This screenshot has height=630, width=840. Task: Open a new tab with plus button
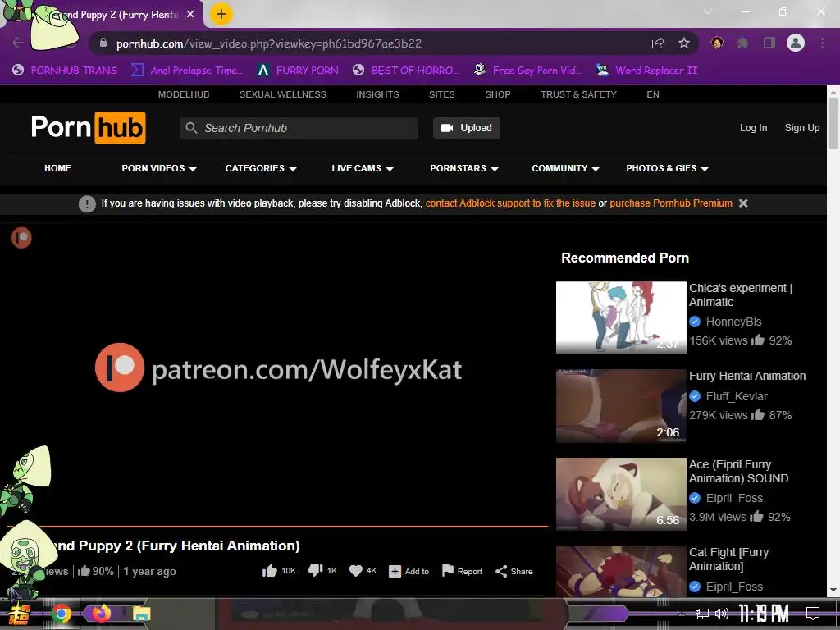[x=221, y=14]
